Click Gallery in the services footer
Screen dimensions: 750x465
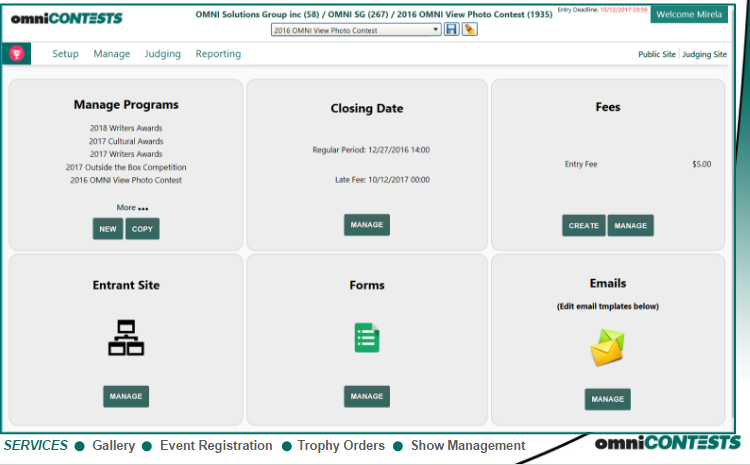113,445
